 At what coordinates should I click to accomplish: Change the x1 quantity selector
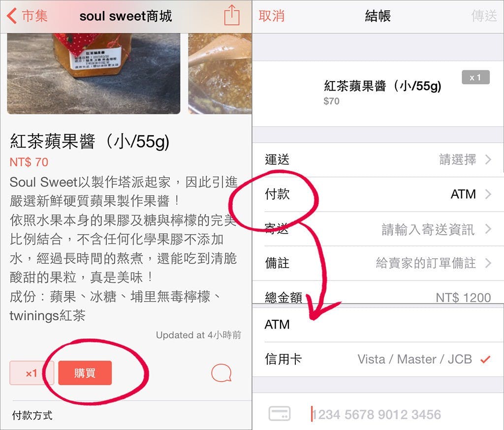coord(31,373)
